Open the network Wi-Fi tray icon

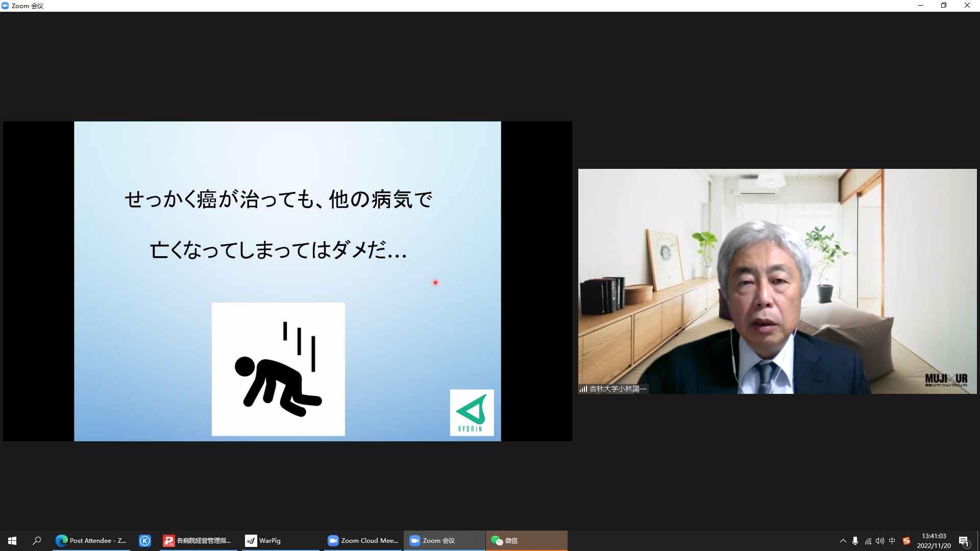click(868, 541)
